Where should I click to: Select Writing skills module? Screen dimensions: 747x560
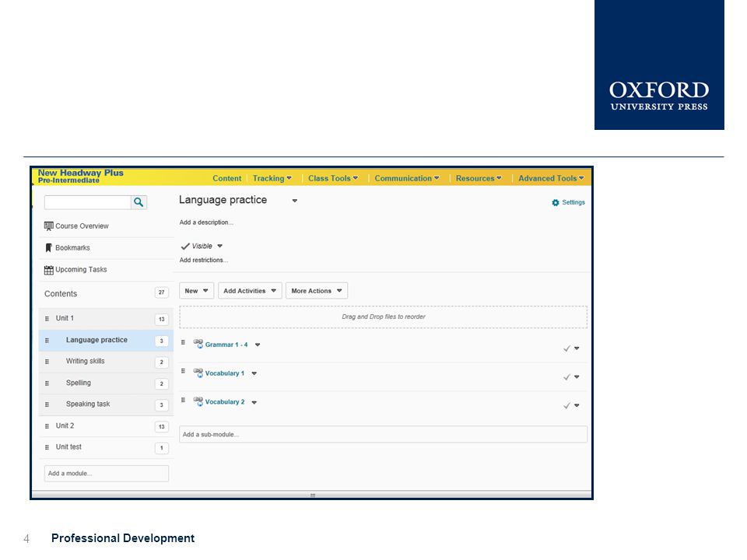click(x=86, y=361)
